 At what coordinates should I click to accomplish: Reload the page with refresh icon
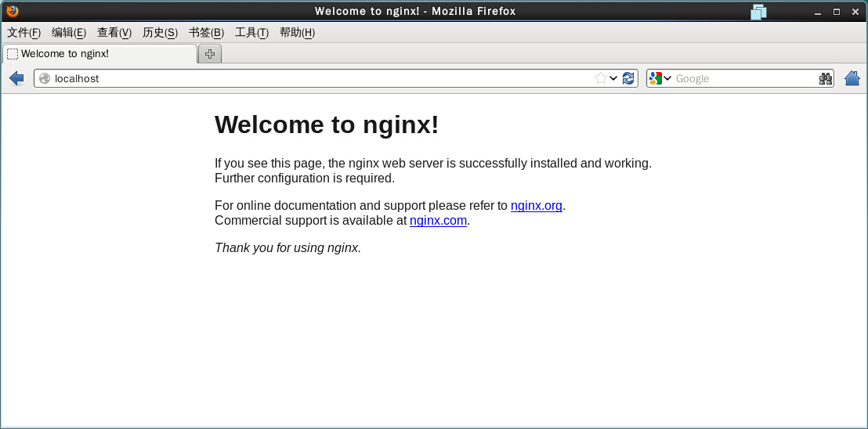[x=628, y=78]
